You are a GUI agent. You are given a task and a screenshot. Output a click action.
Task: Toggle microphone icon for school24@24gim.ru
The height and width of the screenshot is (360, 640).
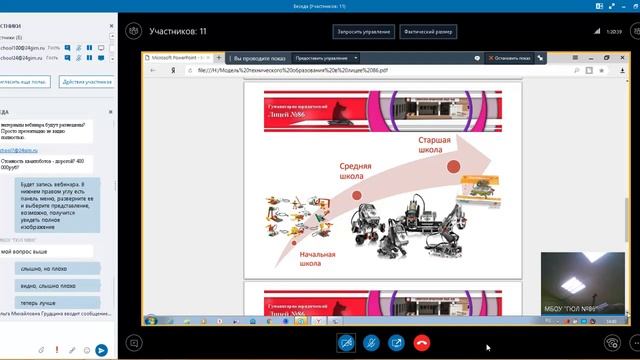tap(78, 58)
